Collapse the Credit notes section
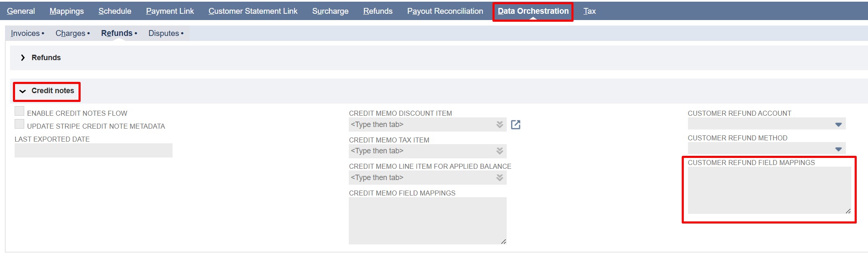 (x=23, y=91)
